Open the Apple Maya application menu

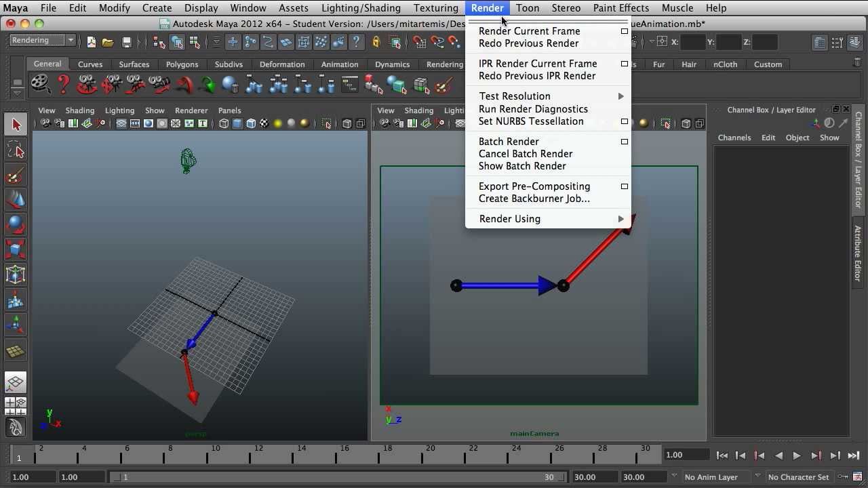tap(14, 8)
